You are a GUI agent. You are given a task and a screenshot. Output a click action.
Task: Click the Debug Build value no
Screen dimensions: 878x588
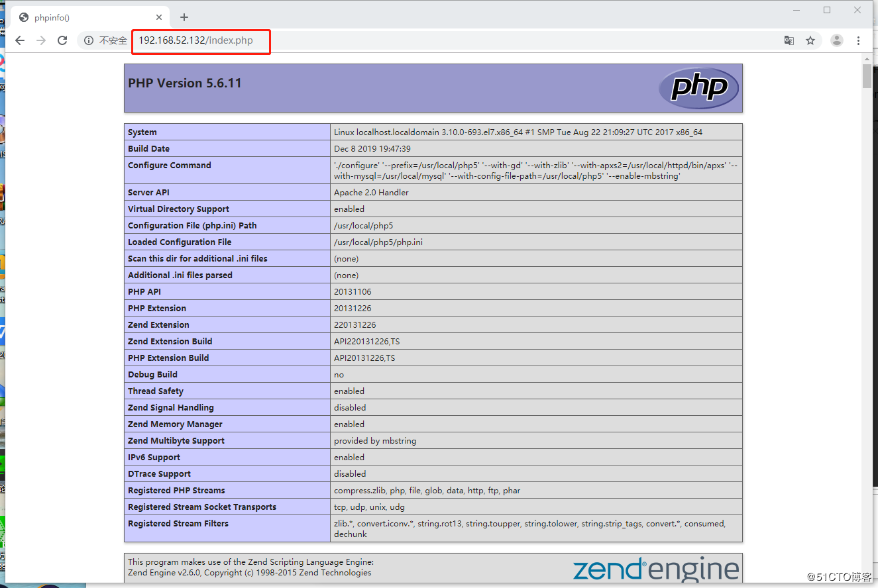(339, 375)
